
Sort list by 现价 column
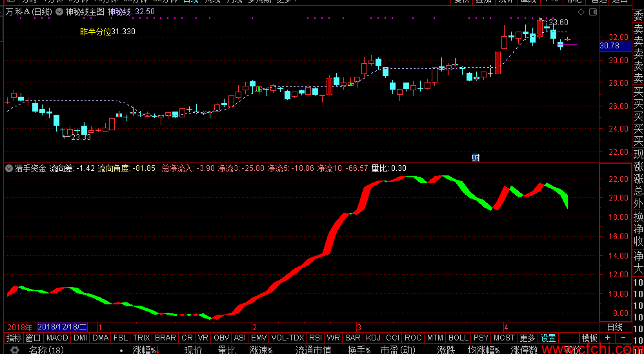(194, 350)
